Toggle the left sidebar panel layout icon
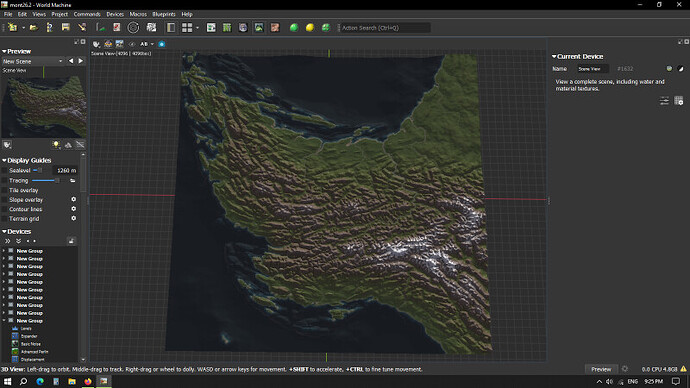 [171, 27]
